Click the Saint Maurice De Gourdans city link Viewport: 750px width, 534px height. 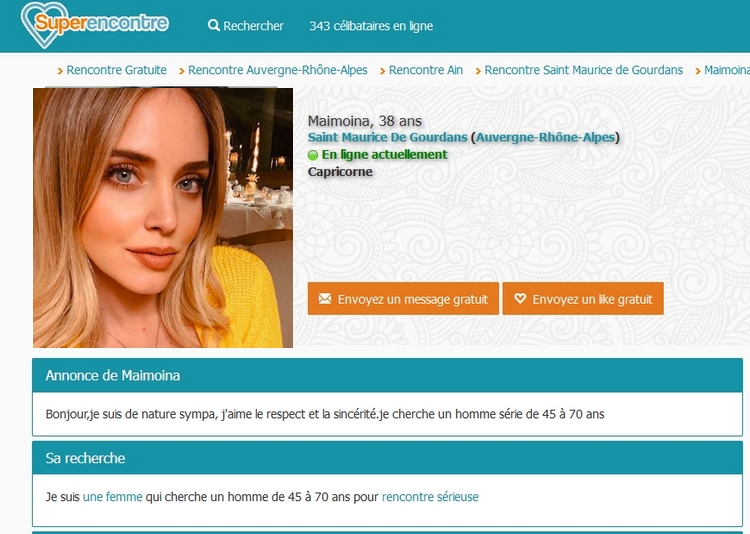(387, 138)
